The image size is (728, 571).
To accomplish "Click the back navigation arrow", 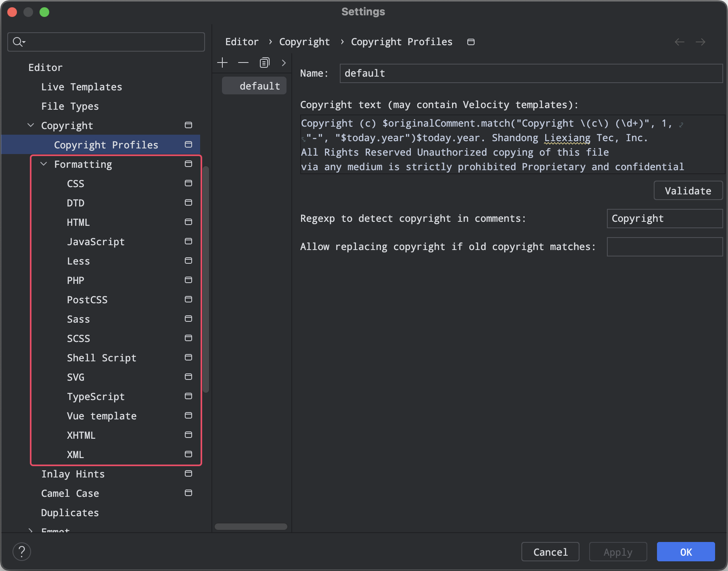I will tap(680, 42).
